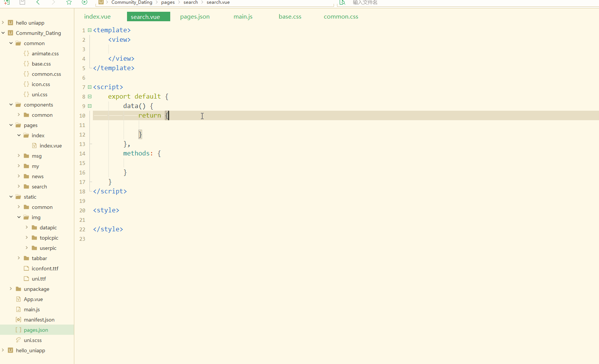Open the pages.json tab
The height and width of the screenshot is (364, 599).
195,17
